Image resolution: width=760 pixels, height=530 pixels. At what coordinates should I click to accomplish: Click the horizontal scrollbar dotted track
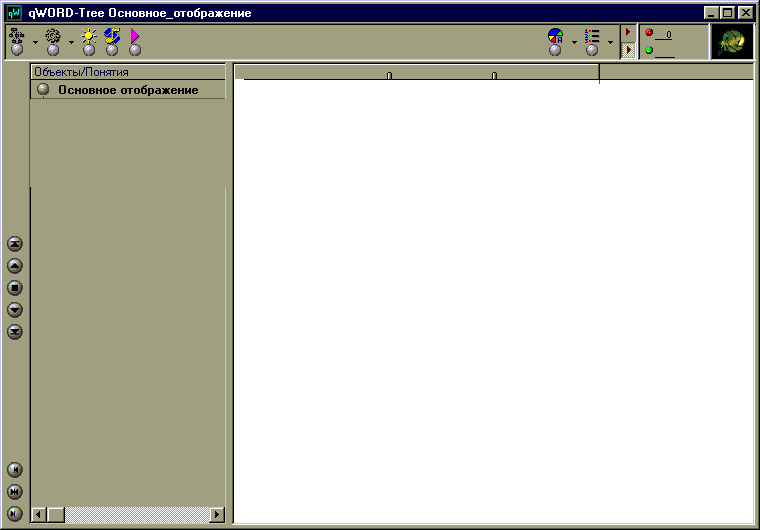[137, 514]
